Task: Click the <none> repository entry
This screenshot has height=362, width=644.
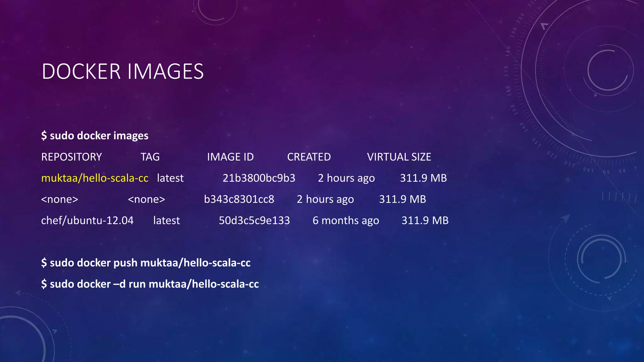Action: pos(59,200)
